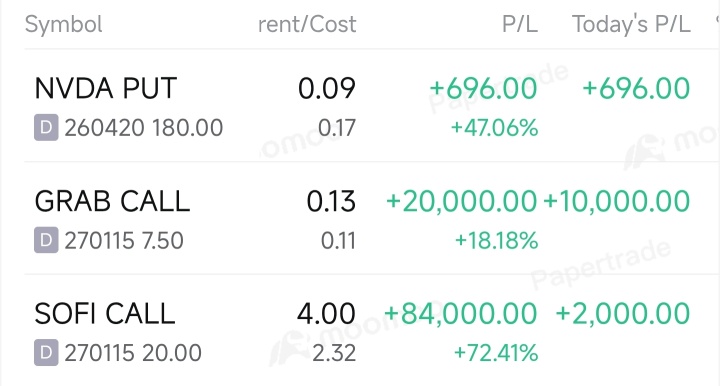
Task: Click NVDA current price 0.09
Action: (x=327, y=88)
